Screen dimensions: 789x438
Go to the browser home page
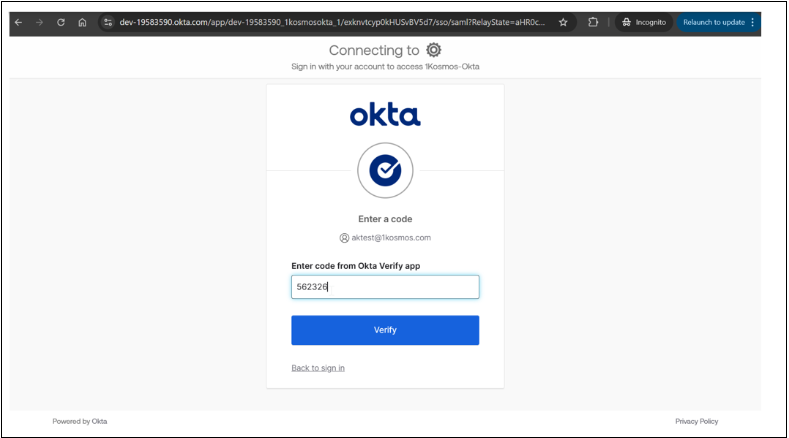point(82,22)
